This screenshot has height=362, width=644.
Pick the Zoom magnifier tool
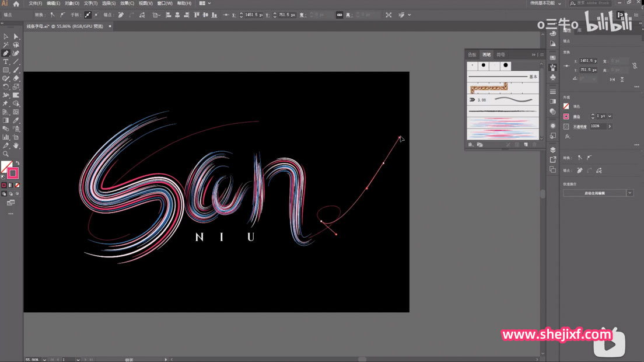click(6, 154)
